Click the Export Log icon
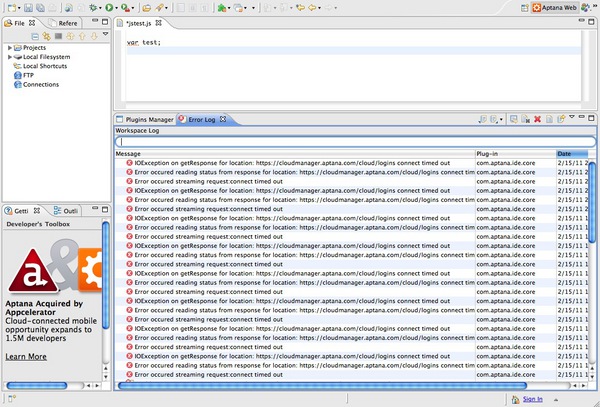 [x=483, y=119]
